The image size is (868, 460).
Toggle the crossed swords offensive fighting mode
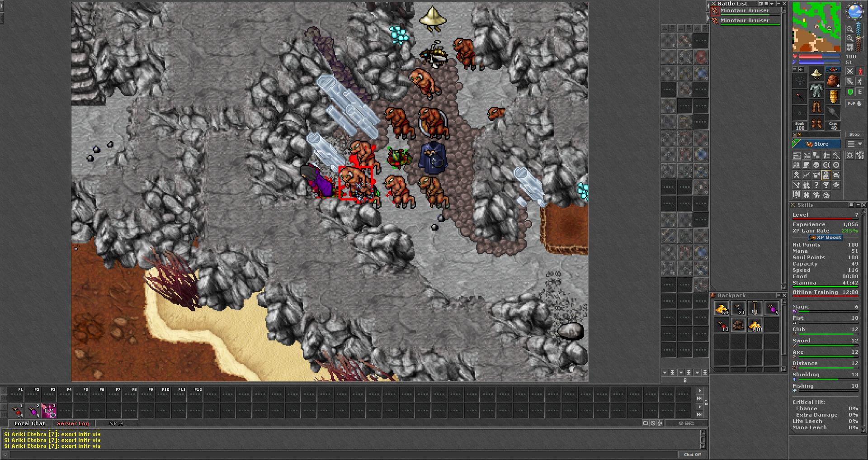850,71
